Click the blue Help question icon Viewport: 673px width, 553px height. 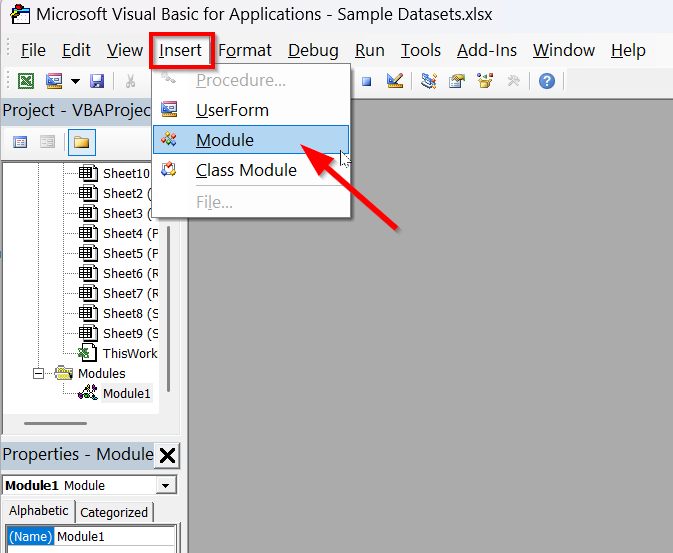pos(547,81)
